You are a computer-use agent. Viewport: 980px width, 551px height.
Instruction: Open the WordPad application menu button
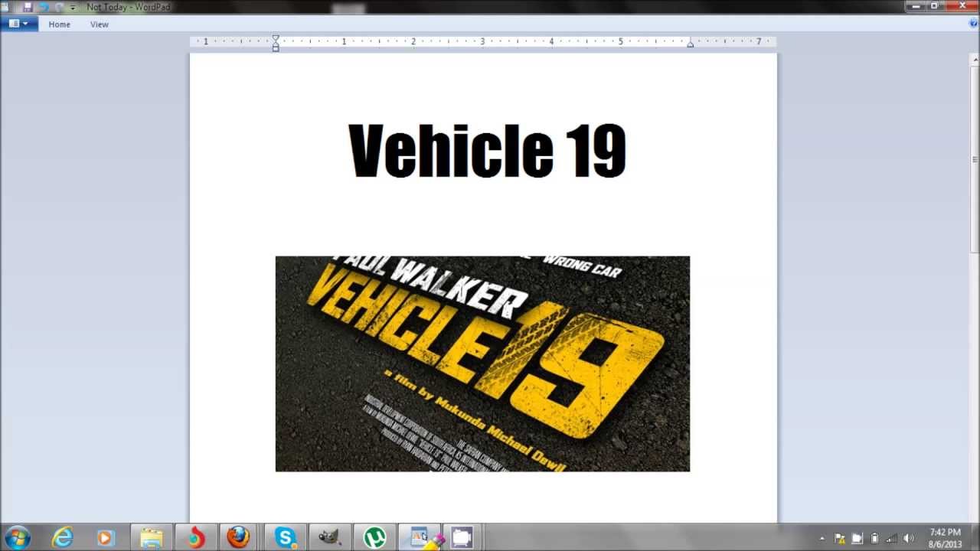tap(19, 24)
